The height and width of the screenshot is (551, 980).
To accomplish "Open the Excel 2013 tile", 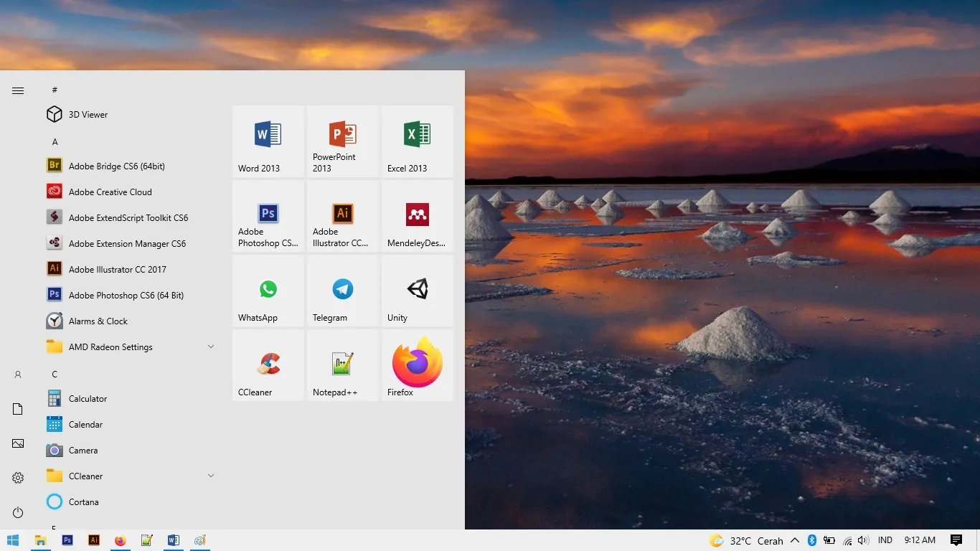I will (418, 141).
